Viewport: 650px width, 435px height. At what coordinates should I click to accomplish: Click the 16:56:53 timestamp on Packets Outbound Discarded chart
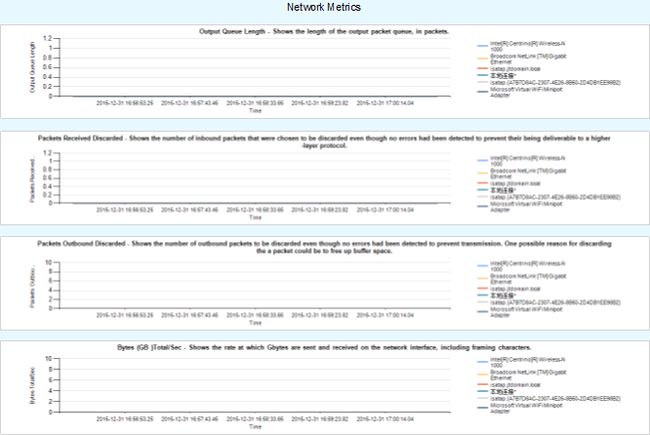125,315
